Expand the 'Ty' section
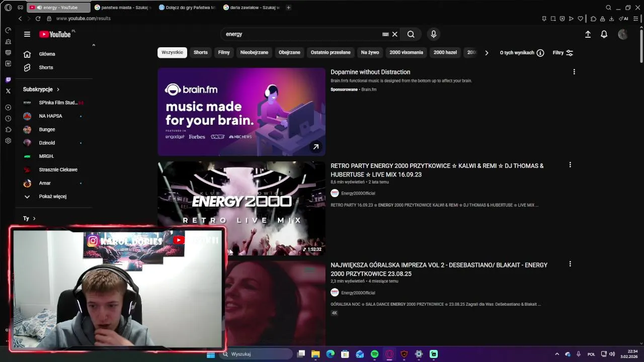The image size is (644, 362). click(29, 218)
